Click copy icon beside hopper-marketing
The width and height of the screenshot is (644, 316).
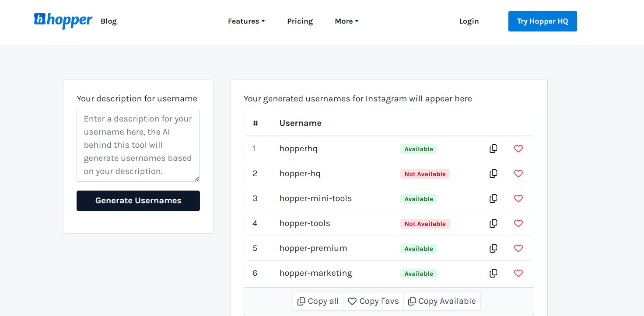point(493,273)
